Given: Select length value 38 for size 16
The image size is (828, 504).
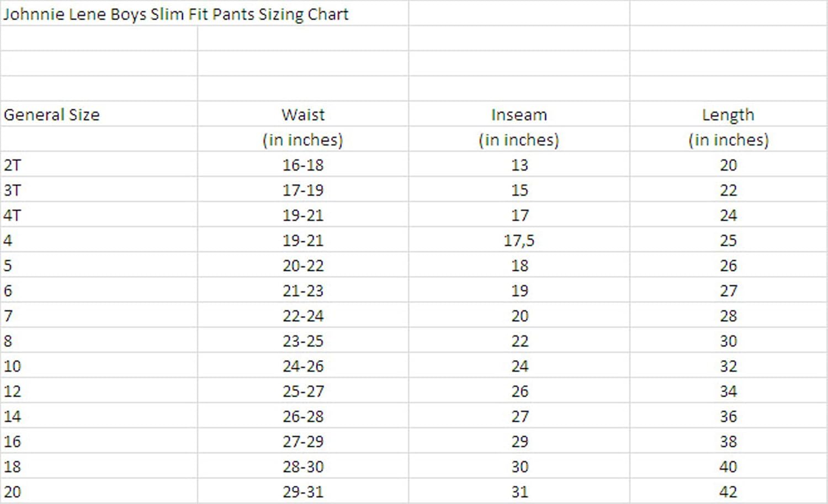Looking at the screenshot, I should [x=728, y=442].
